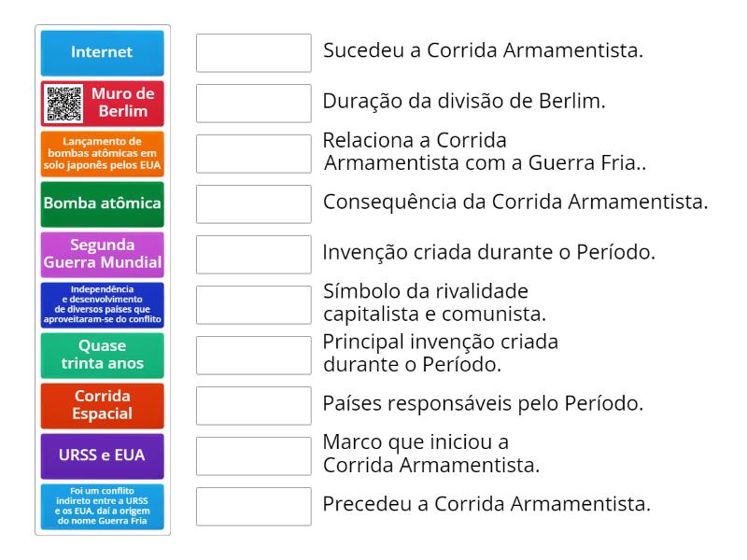Click the slot for Principal invenção criada
Screen dimensions: 747x560
pos(254,355)
